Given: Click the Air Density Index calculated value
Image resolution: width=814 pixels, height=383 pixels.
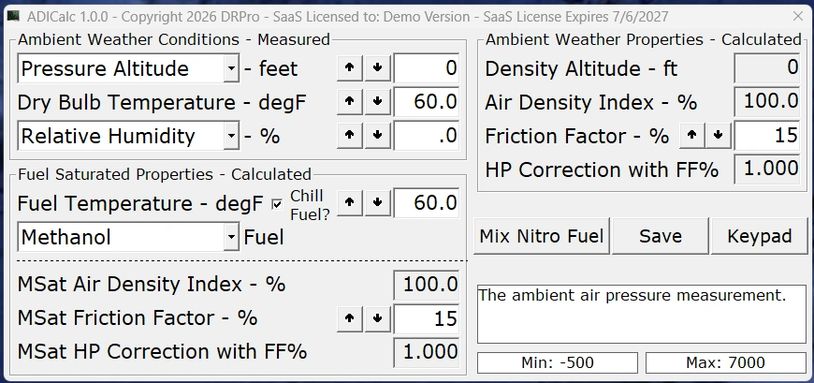Looking at the screenshot, I should click(767, 102).
